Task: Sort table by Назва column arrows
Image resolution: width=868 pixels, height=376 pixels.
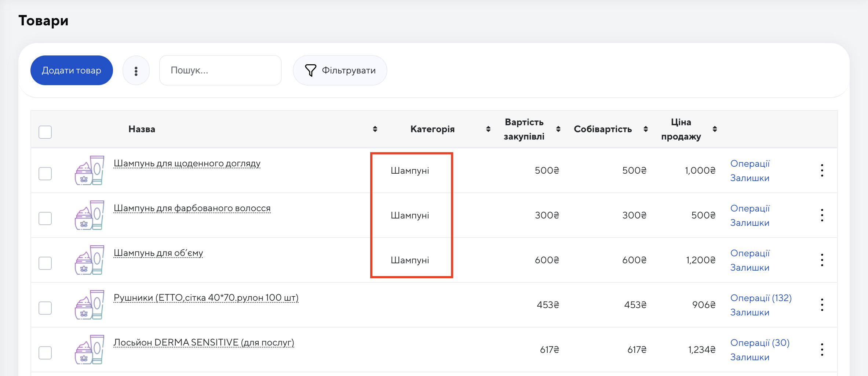Action: click(375, 129)
